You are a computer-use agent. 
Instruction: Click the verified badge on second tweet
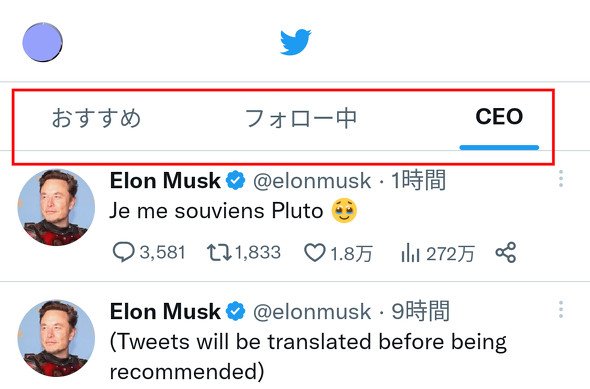coord(236,312)
